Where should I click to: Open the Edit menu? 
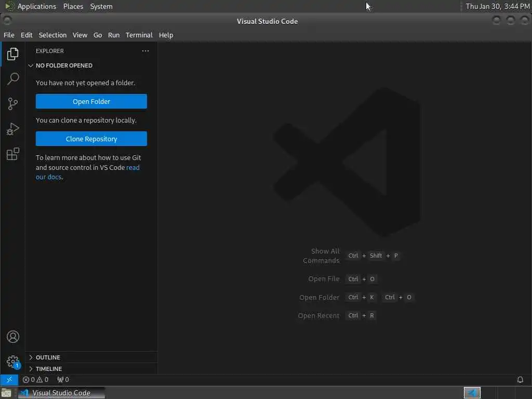click(26, 35)
